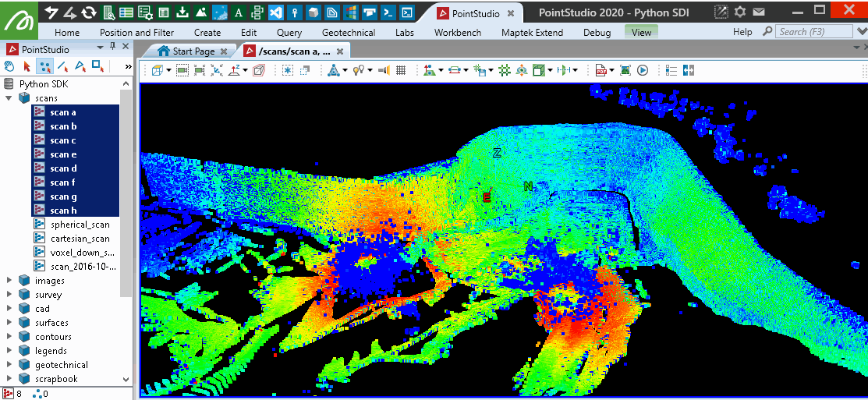This screenshot has width=868, height=400.
Task: Open dropdown arrow beside the light bulb
Action: (370, 70)
